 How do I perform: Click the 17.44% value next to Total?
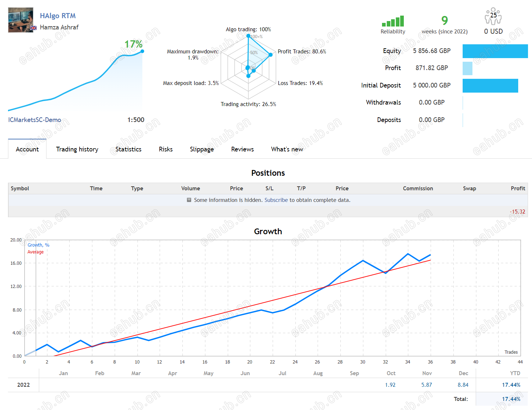pos(511,399)
